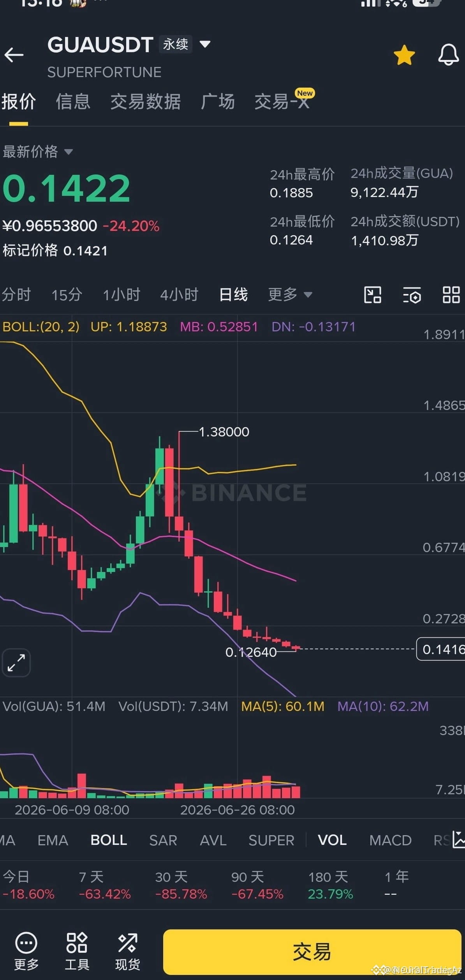Tap 24h成交量(GUA) 9,122.44万 value
The height and width of the screenshot is (980, 465).
[384, 192]
